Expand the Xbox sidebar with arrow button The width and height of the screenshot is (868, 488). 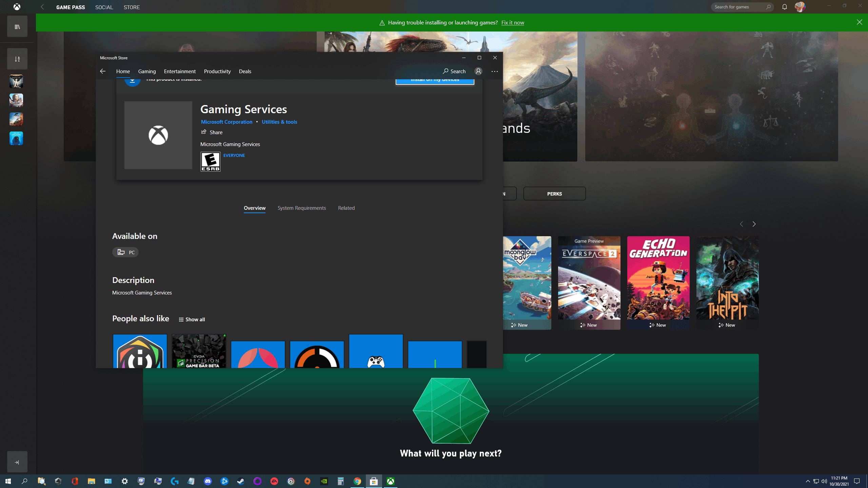(17, 462)
